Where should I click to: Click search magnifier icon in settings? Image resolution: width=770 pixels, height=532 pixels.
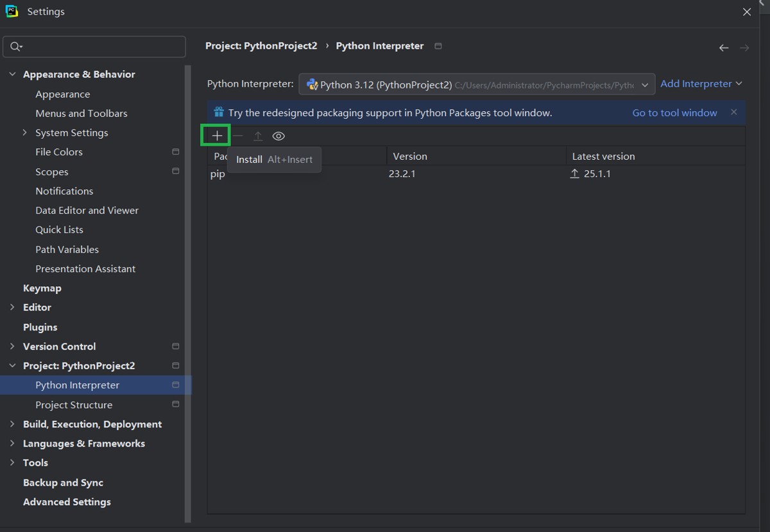pos(16,47)
